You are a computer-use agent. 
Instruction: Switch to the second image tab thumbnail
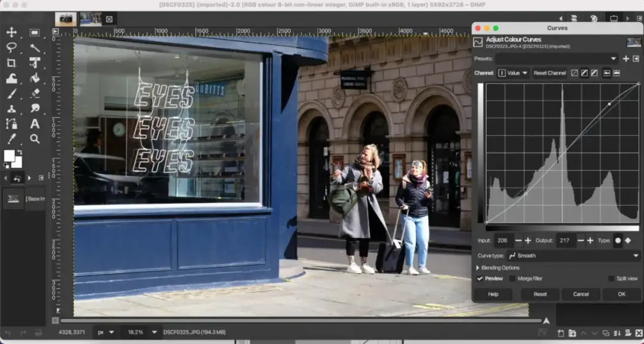(90, 19)
